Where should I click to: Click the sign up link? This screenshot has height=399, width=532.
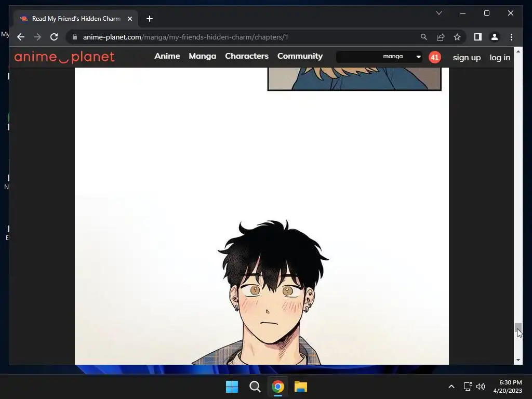[467, 58]
